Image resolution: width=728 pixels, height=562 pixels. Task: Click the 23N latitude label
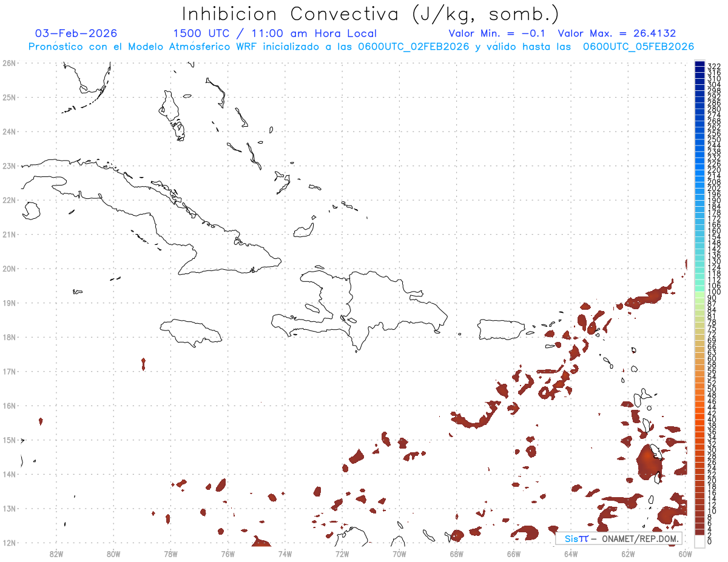click(9, 166)
